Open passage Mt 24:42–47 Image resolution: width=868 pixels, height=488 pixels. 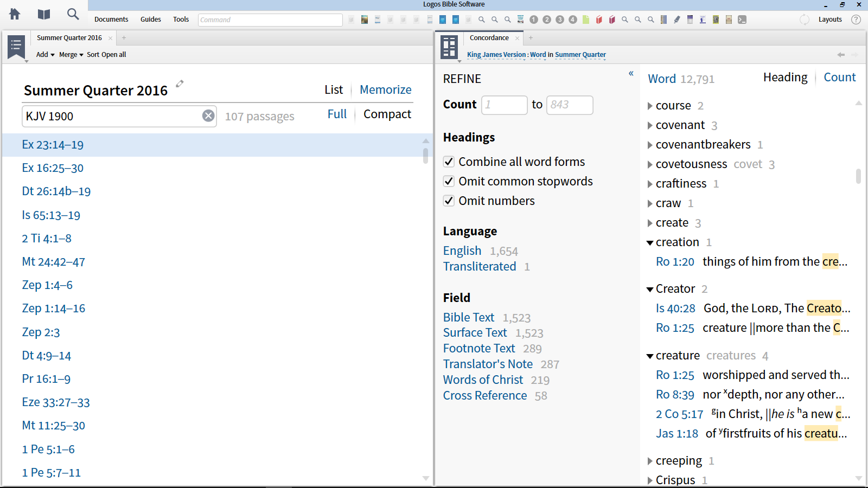click(54, 262)
